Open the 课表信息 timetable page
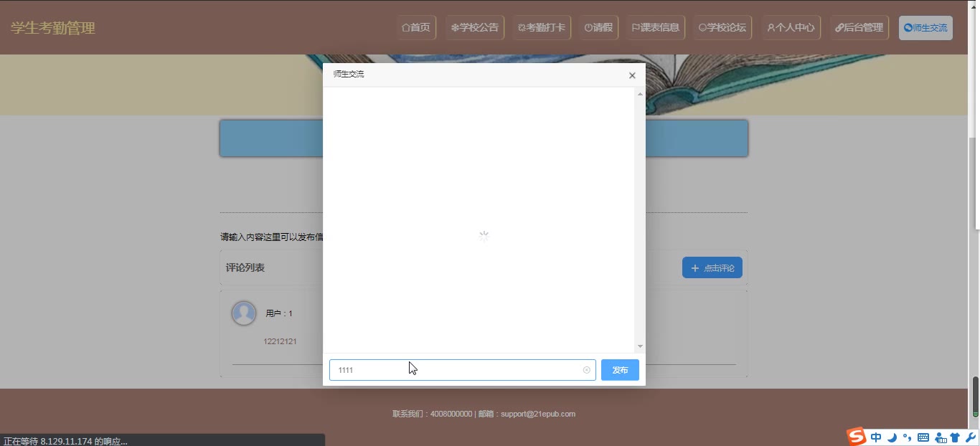Screen dimensions: 980x446 point(656,28)
